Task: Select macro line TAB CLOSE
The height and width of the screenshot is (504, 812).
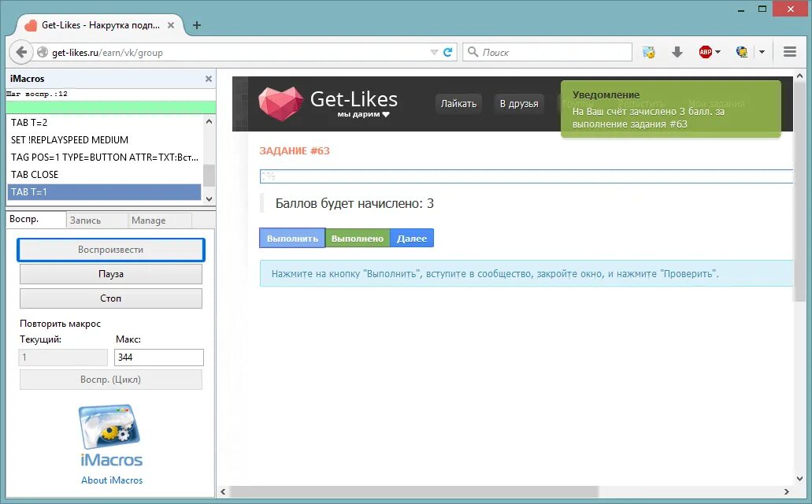Action: tap(104, 175)
